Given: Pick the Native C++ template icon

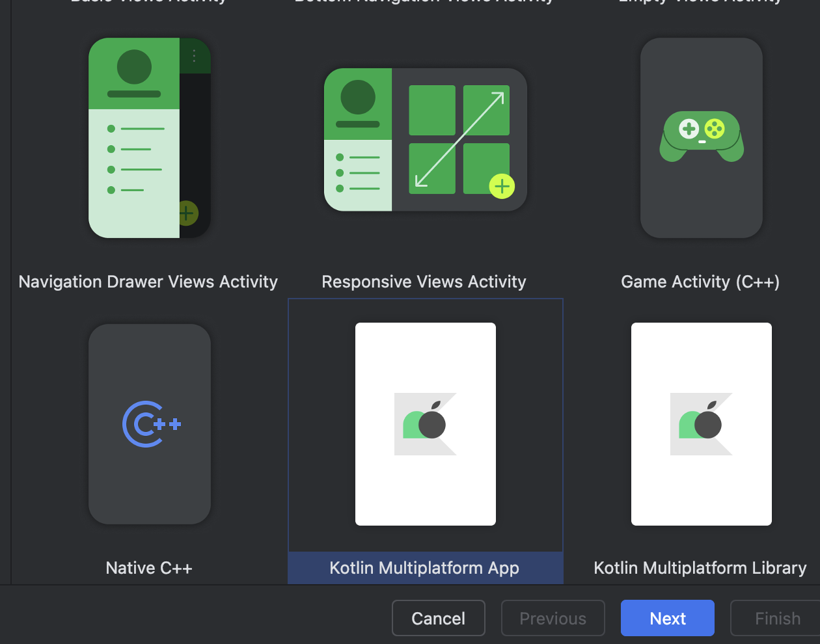Looking at the screenshot, I should pos(150,424).
